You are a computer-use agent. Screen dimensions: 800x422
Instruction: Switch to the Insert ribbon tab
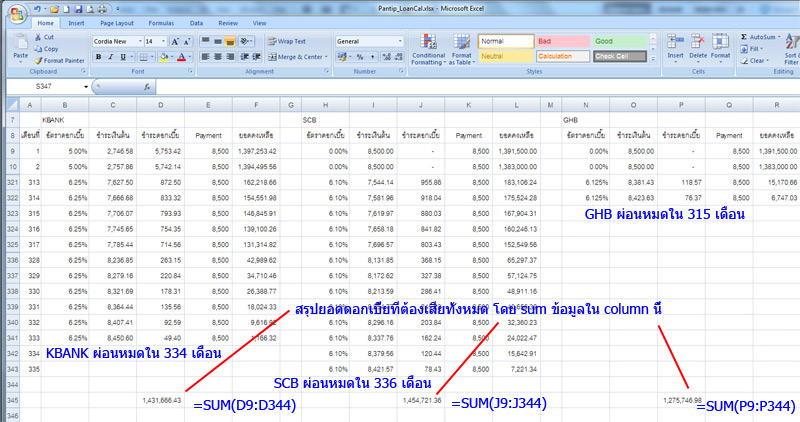click(77, 23)
